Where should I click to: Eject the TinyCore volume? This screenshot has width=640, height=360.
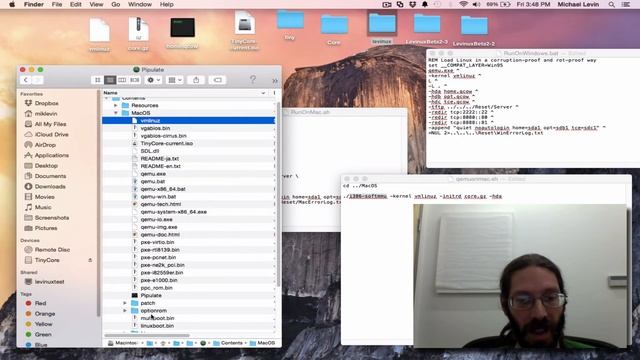[x=90, y=260]
